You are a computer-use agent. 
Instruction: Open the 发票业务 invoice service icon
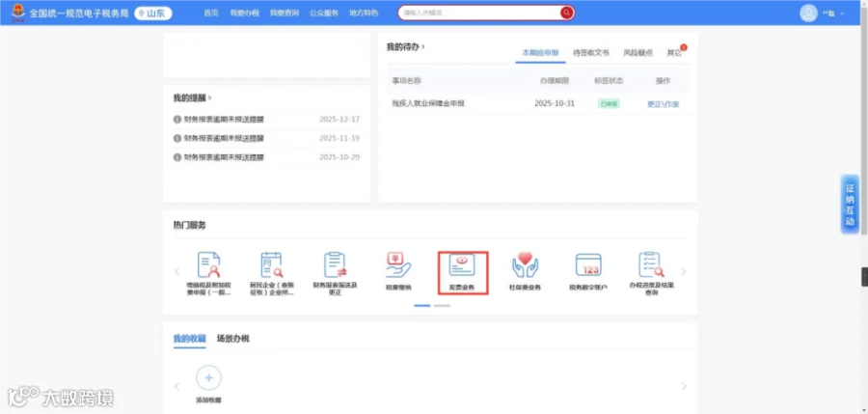pyautogui.click(x=462, y=265)
